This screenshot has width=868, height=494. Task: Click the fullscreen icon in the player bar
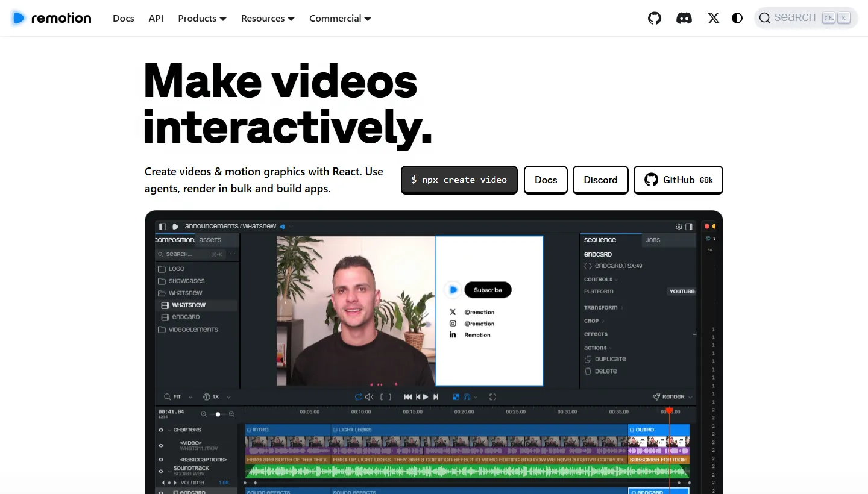point(492,397)
